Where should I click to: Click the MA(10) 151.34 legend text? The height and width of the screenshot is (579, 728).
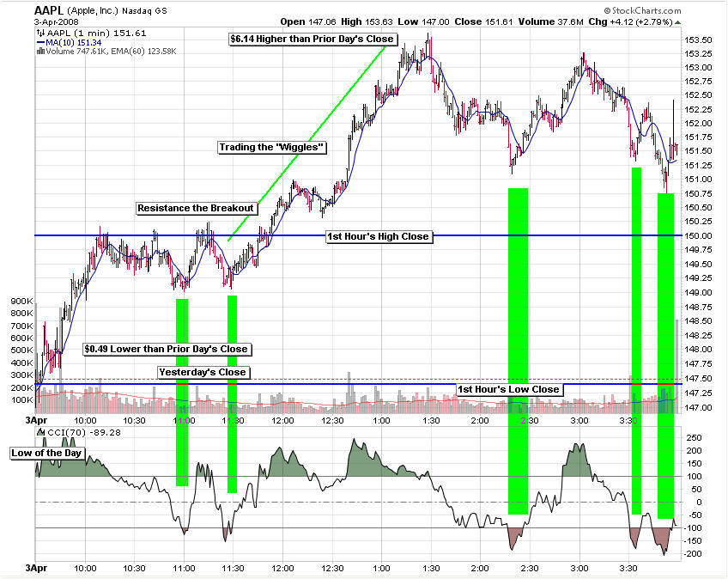coord(73,43)
